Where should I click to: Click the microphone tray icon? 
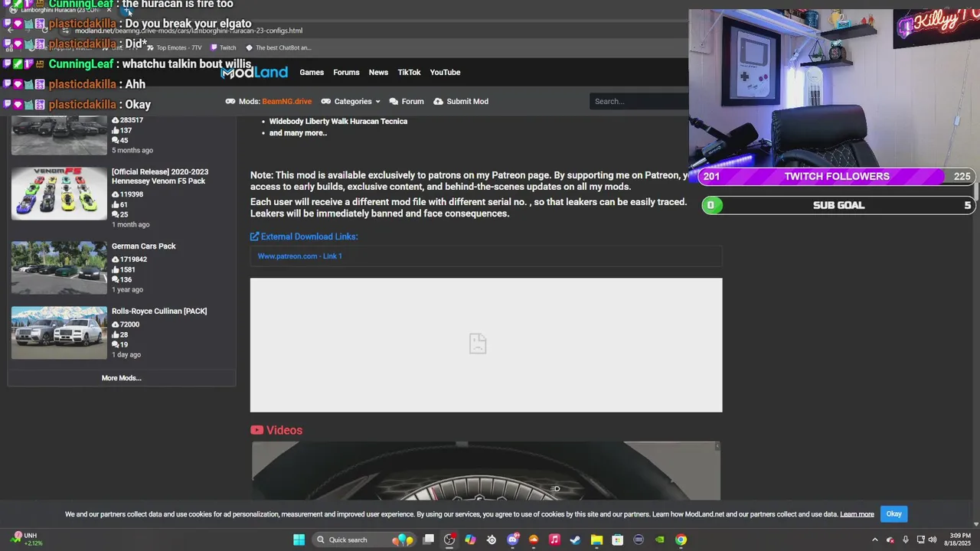pyautogui.click(x=906, y=540)
